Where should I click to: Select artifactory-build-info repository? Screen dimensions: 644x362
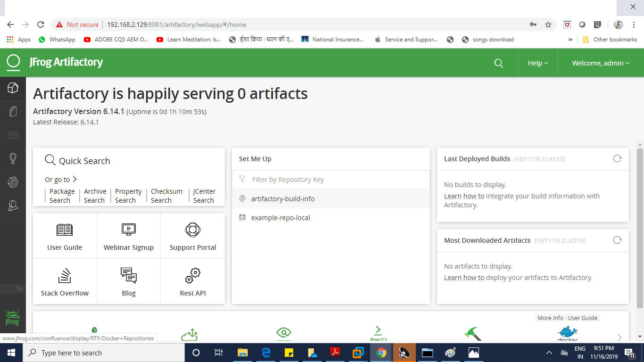pos(331,199)
